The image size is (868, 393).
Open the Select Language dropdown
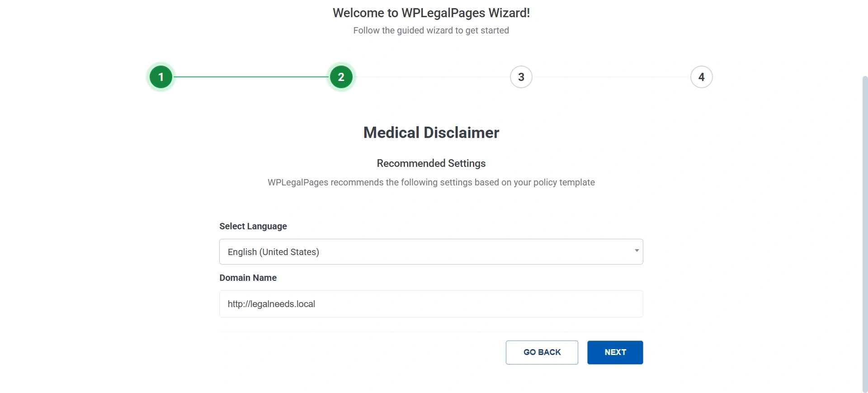(x=431, y=251)
